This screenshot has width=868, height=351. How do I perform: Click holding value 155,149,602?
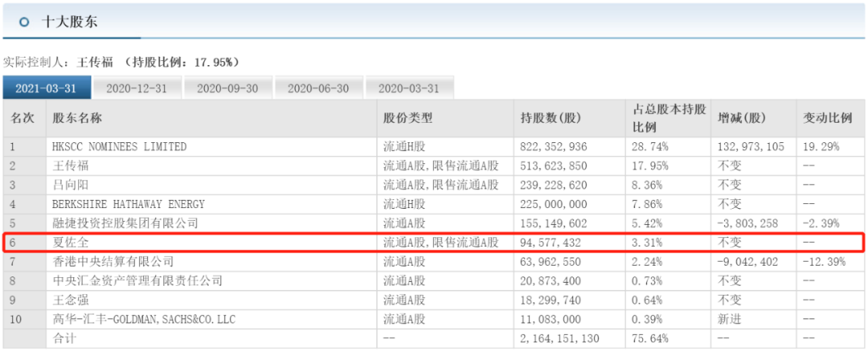554,223
